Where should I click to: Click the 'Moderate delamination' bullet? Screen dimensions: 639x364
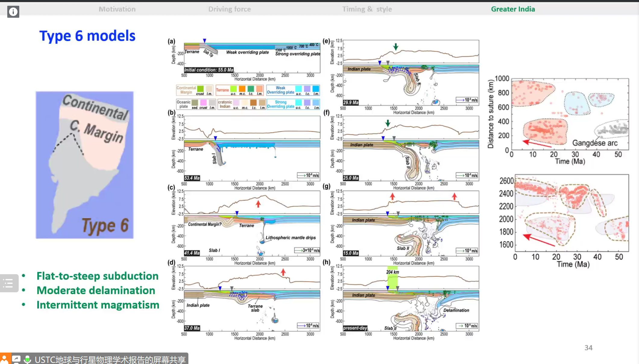coord(96,290)
